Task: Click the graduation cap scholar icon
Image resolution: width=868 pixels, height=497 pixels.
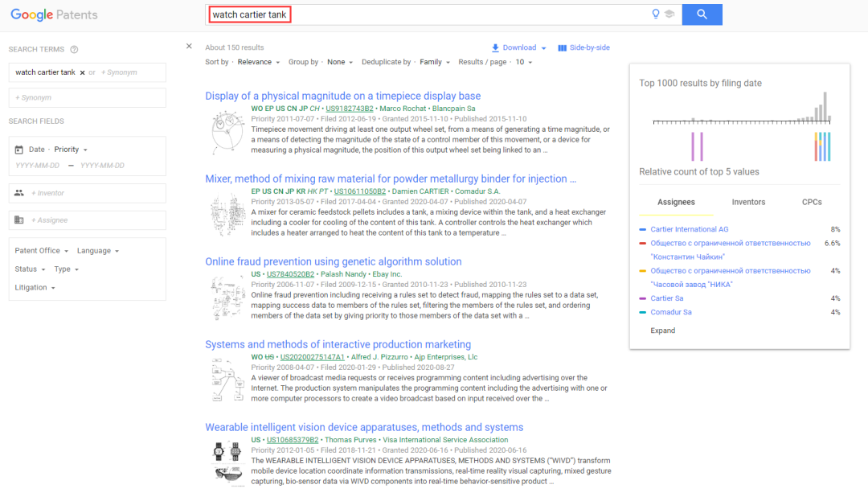Action: click(669, 14)
